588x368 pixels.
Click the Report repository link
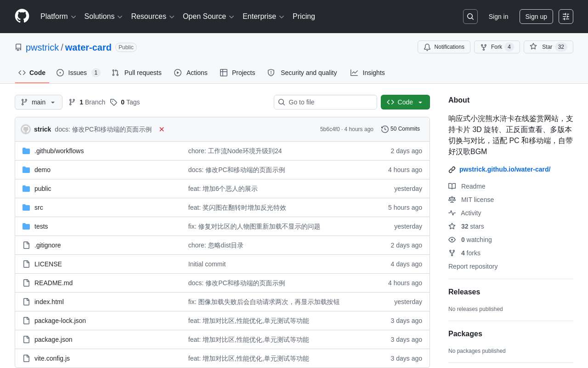(473, 266)
